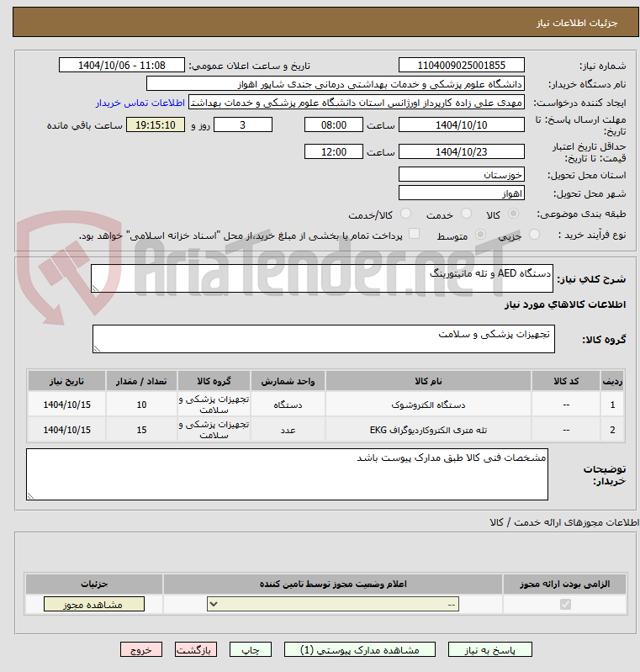
Task: Click resize handle of توضیحات خریدار box
Action: pyautogui.click(x=30, y=496)
